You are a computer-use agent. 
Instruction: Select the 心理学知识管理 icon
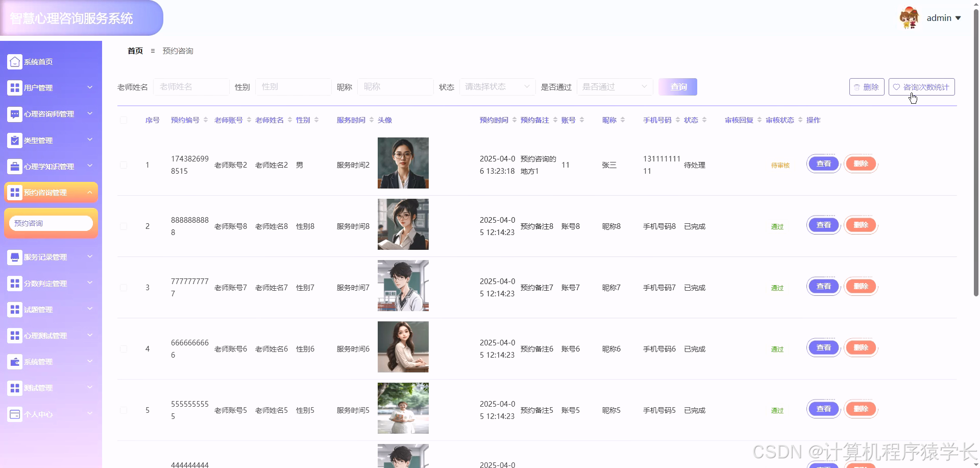click(x=14, y=166)
